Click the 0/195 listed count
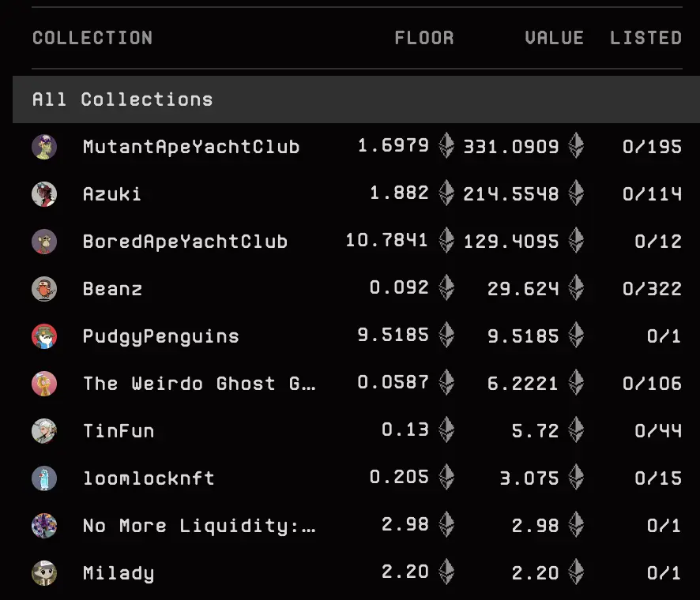Image resolution: width=700 pixels, height=600 pixels. (653, 147)
